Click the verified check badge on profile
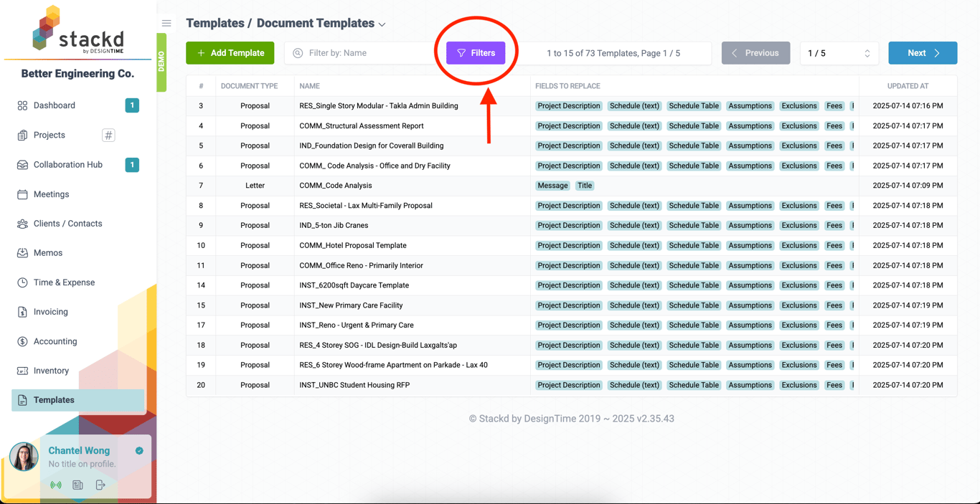980x504 pixels. 139,451
